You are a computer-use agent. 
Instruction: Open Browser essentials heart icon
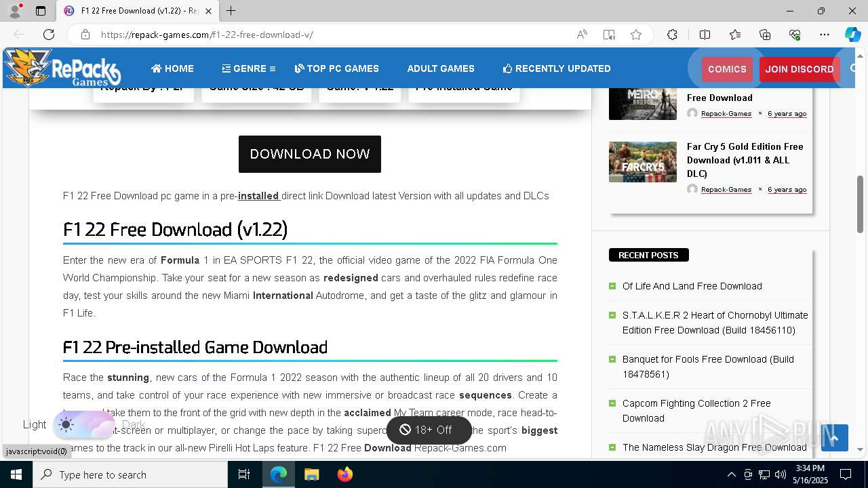(795, 35)
